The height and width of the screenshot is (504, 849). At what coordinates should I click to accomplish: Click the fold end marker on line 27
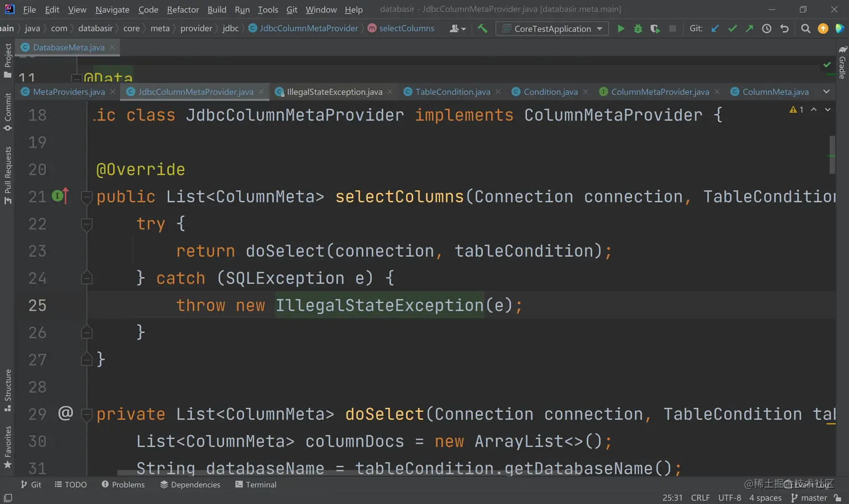coord(86,359)
